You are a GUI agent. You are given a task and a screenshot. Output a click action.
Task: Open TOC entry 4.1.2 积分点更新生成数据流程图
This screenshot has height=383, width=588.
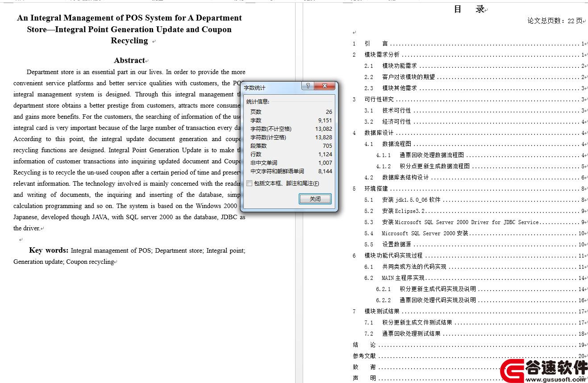point(480,167)
